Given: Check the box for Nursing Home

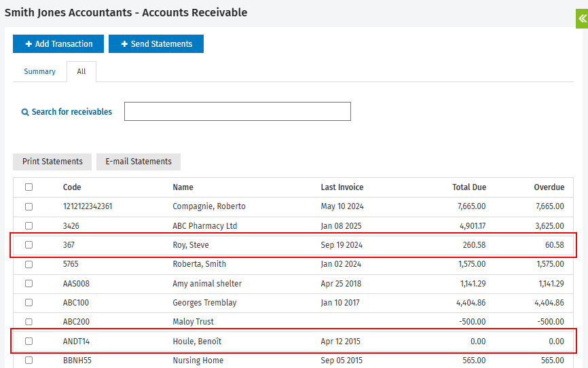Looking at the screenshot, I should 29,361.
